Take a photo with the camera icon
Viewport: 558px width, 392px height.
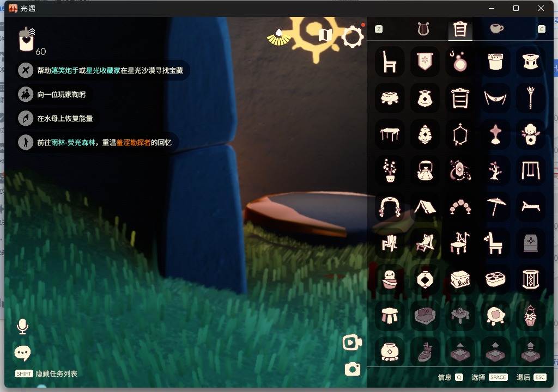coord(353,369)
